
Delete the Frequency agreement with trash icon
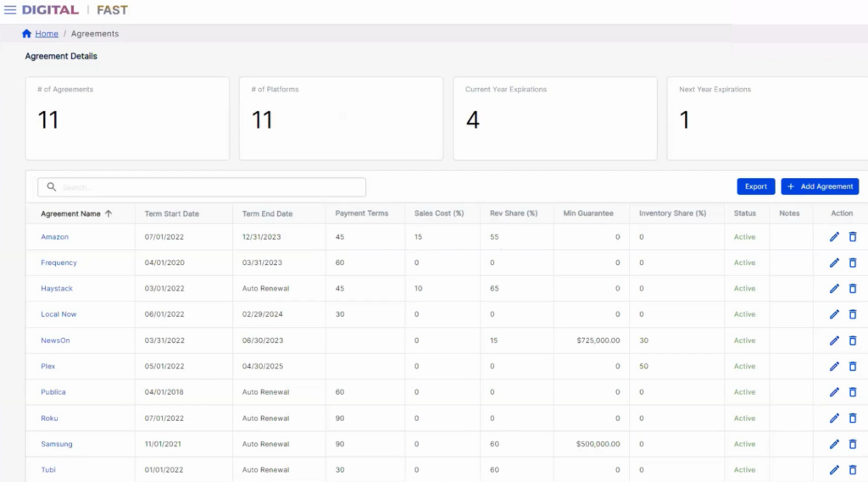pos(853,263)
